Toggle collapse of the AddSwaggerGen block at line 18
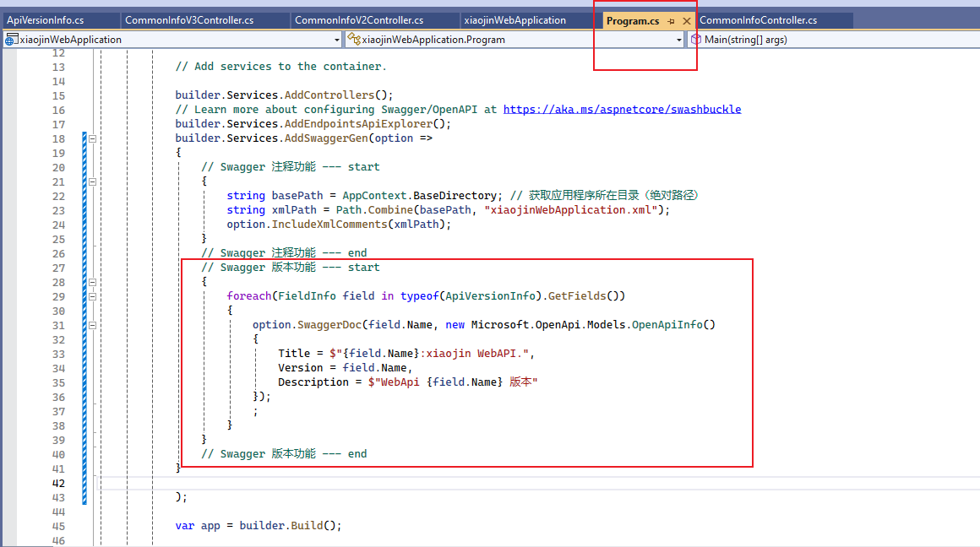The height and width of the screenshot is (547, 980). click(93, 138)
